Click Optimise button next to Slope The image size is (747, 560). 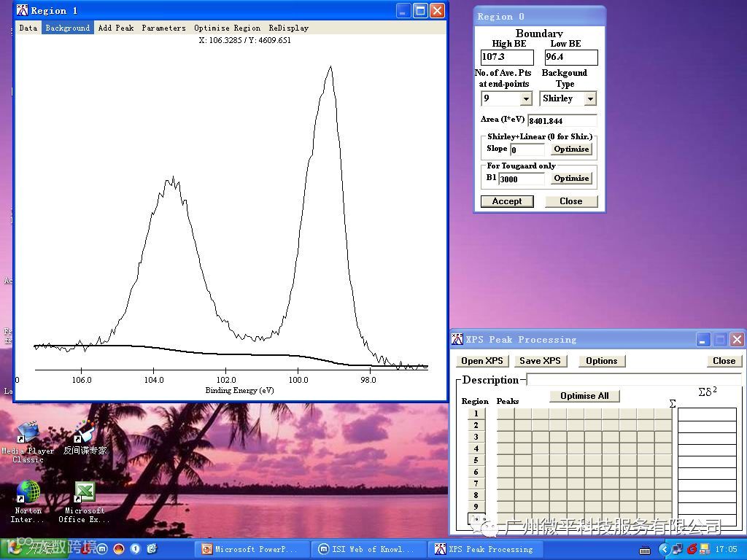[x=571, y=149]
